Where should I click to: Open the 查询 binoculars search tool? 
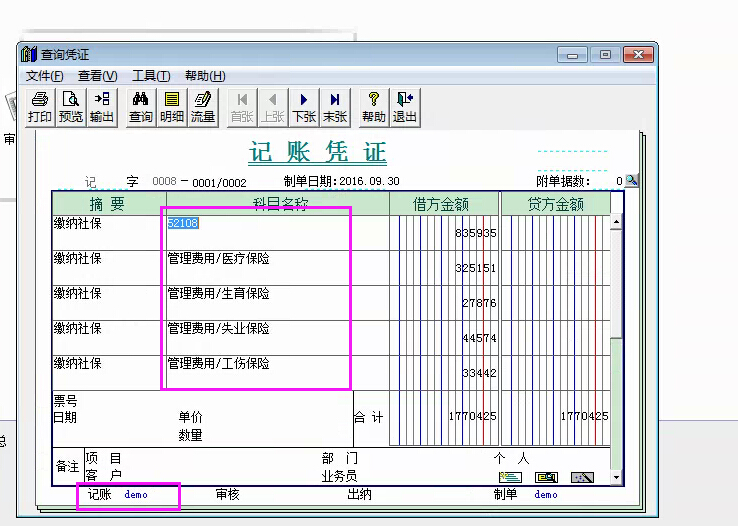(141, 107)
